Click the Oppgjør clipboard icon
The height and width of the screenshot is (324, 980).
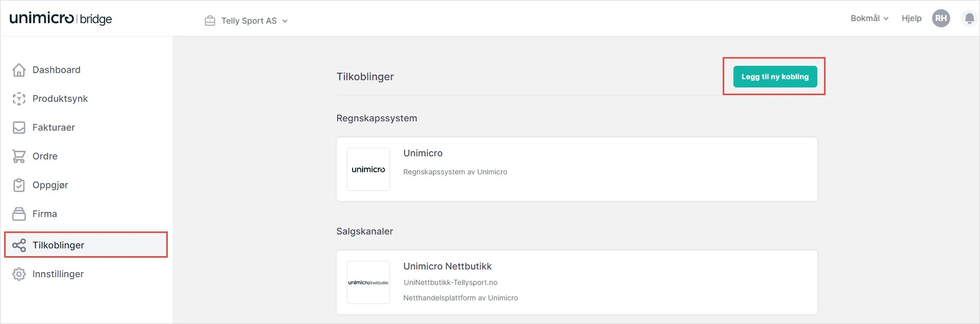[19, 185]
